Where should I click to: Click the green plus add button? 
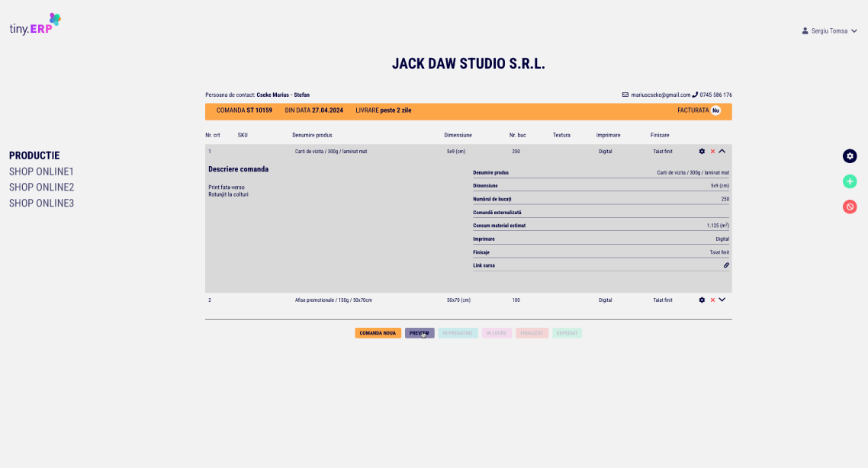pos(850,181)
